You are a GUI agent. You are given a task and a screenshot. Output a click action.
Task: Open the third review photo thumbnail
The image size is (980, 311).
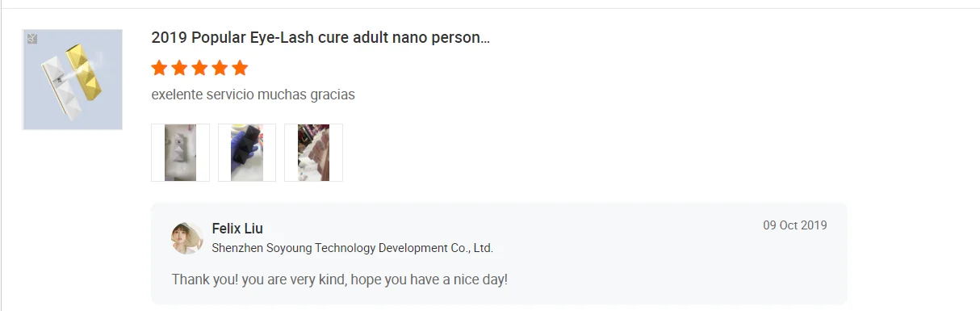[x=313, y=153]
